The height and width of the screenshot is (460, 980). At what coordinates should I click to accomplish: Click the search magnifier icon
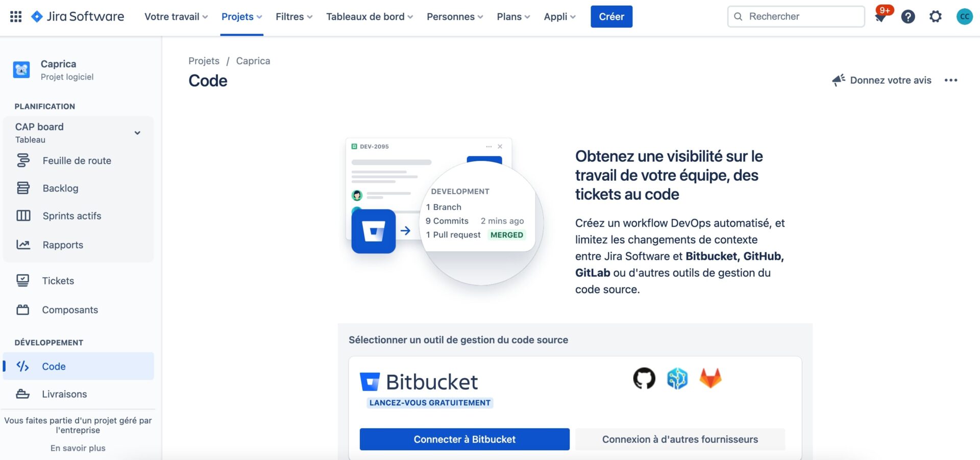[x=738, y=16]
